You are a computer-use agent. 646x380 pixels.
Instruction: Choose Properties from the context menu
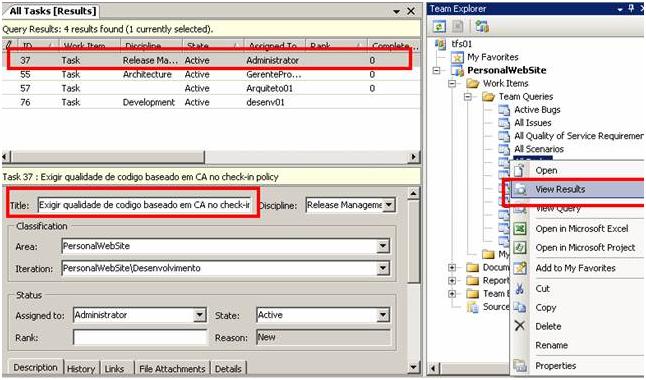(x=556, y=366)
